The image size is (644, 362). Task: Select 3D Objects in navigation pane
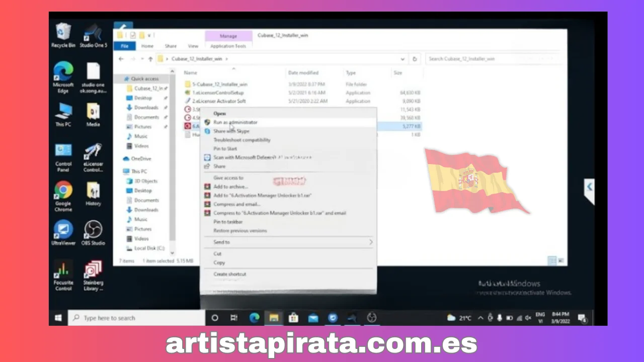click(x=146, y=181)
